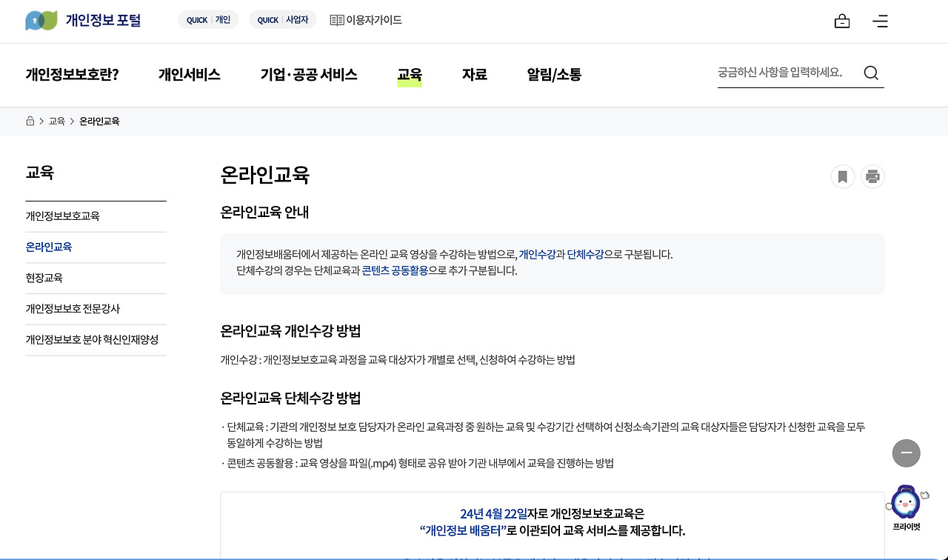Click the home icon in the breadcrumb

30,120
